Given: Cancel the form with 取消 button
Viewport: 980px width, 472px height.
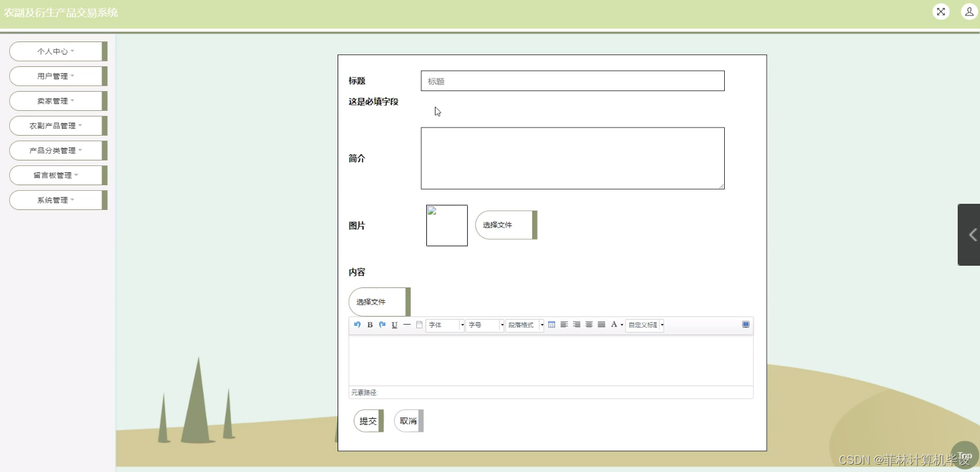Looking at the screenshot, I should tap(409, 421).
